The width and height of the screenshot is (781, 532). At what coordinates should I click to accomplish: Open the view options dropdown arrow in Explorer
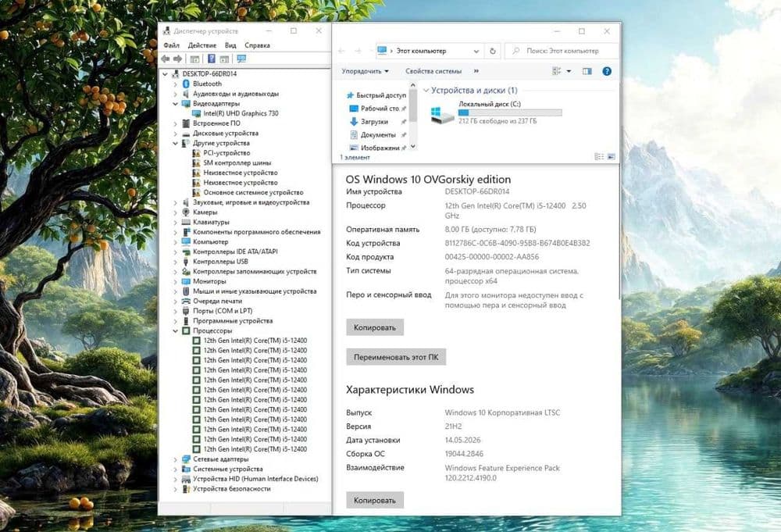tap(569, 71)
